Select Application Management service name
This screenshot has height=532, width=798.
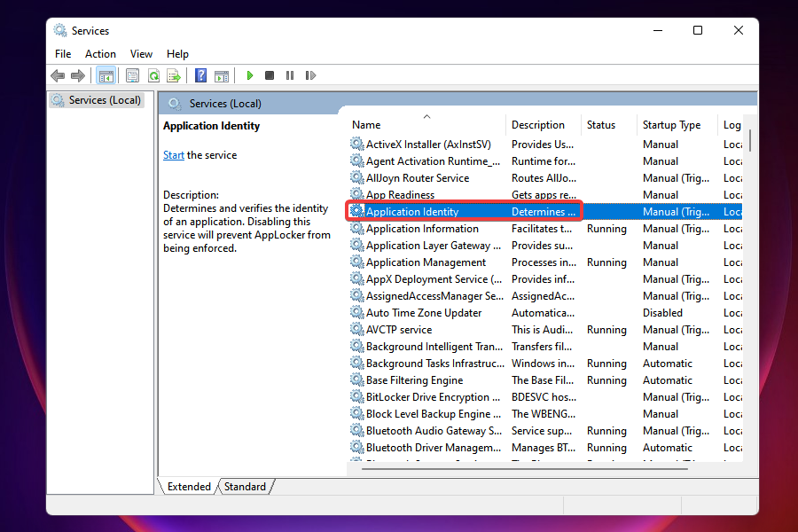click(426, 262)
